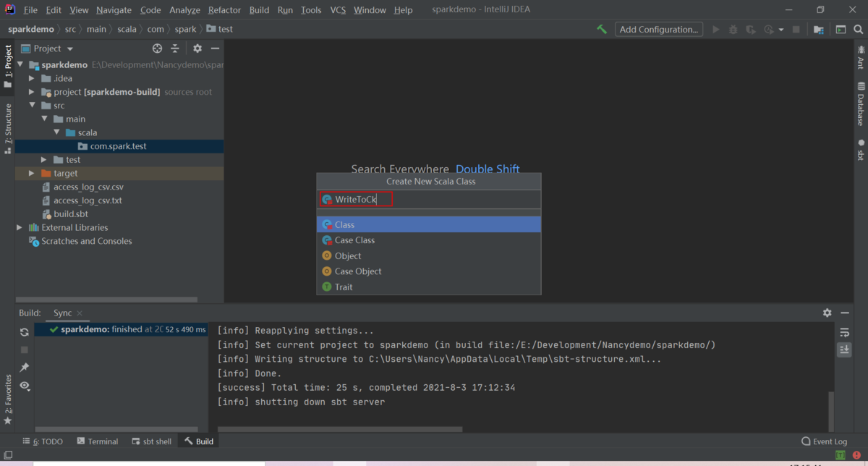Switch to the Terminal tab
Image resolution: width=868 pixels, height=466 pixels.
[98, 441]
